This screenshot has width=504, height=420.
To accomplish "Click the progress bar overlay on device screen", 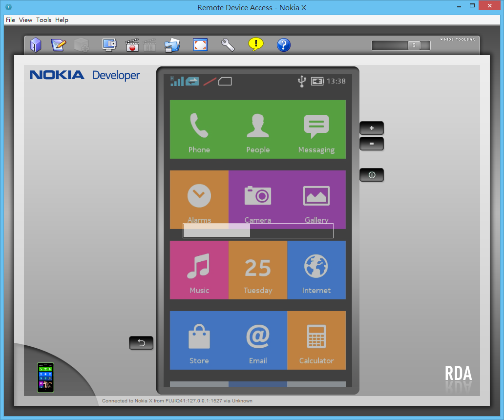I will (258, 231).
